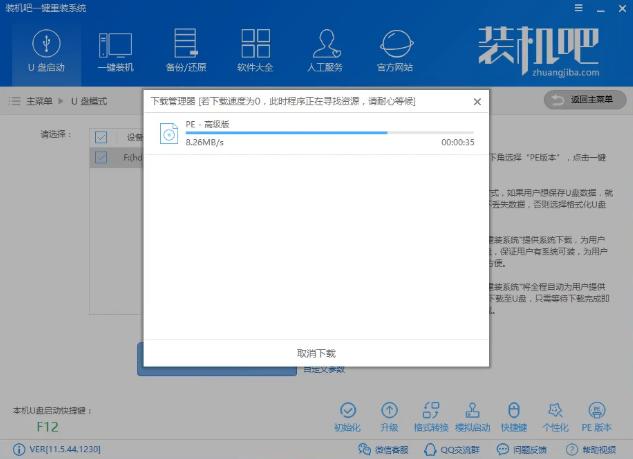Viewport: 633px width, 459px height.
Task: Visit 官方网站 tab
Action: pos(395,51)
